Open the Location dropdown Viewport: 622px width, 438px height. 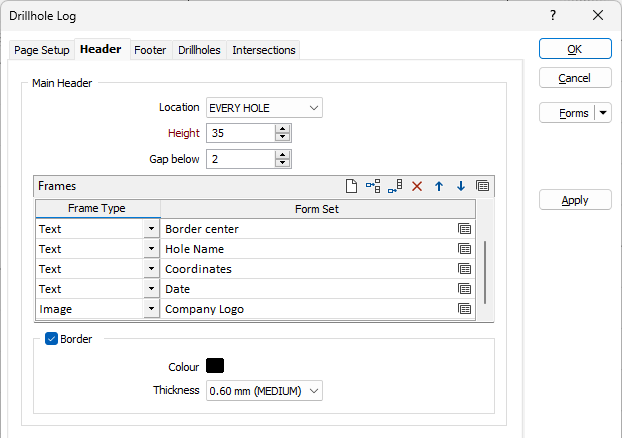coord(264,108)
